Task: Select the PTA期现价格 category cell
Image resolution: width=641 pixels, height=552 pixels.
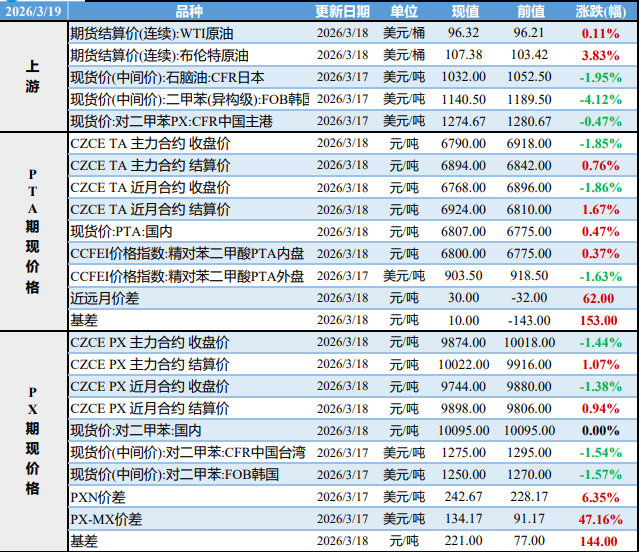Action: pyautogui.click(x=34, y=231)
